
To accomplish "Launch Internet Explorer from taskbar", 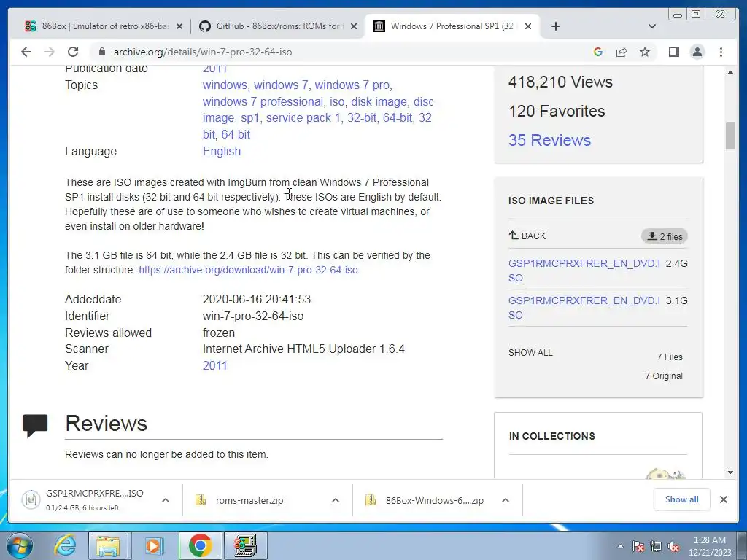I will [x=65, y=545].
